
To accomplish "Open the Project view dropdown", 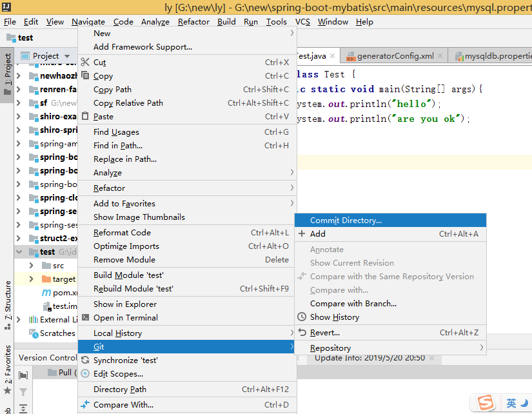I will pos(67,56).
